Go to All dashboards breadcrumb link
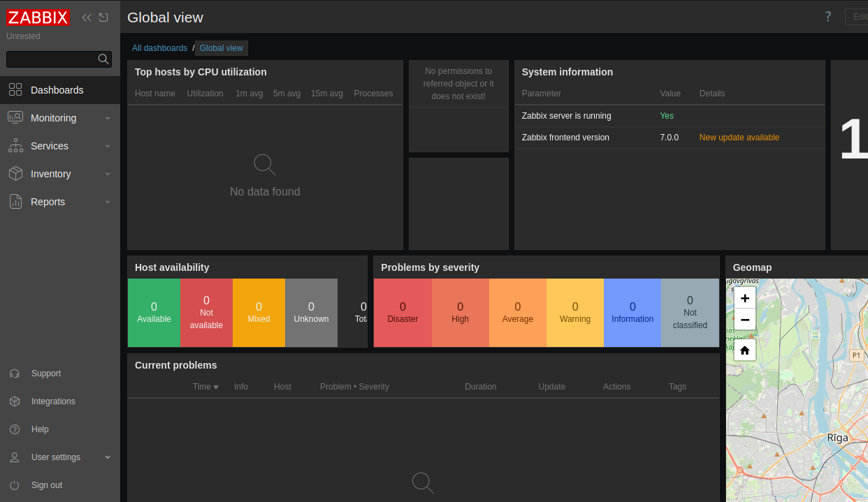Image resolution: width=868 pixels, height=502 pixels. [x=159, y=48]
